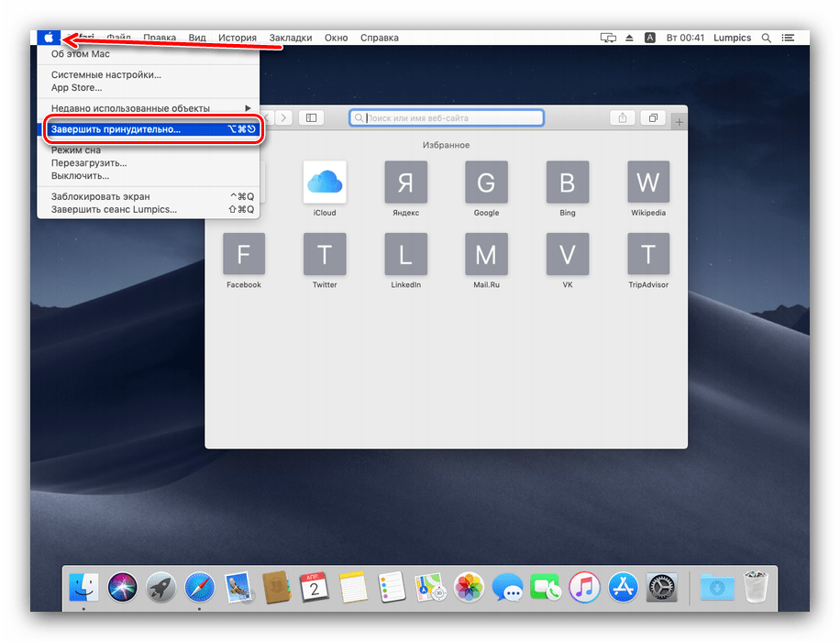Open Facebook favorite tile

point(244,254)
